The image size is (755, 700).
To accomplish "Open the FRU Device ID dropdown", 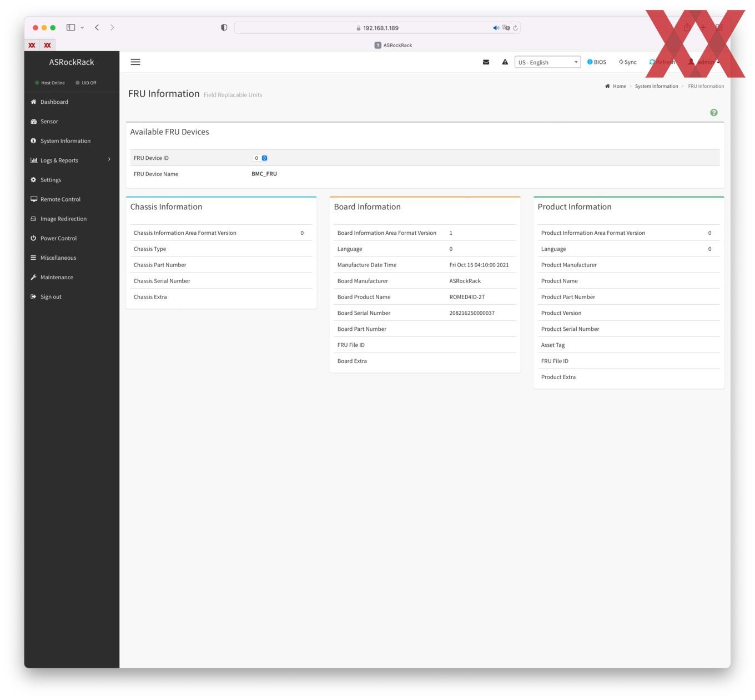I will [x=260, y=158].
